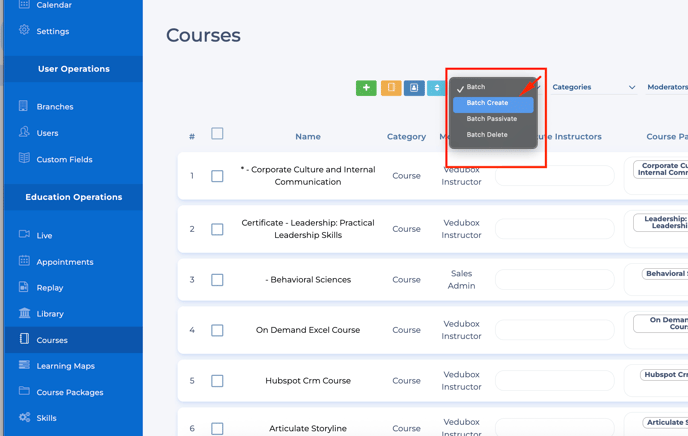Go to Live in the sidebar
The height and width of the screenshot is (436, 688).
point(44,236)
